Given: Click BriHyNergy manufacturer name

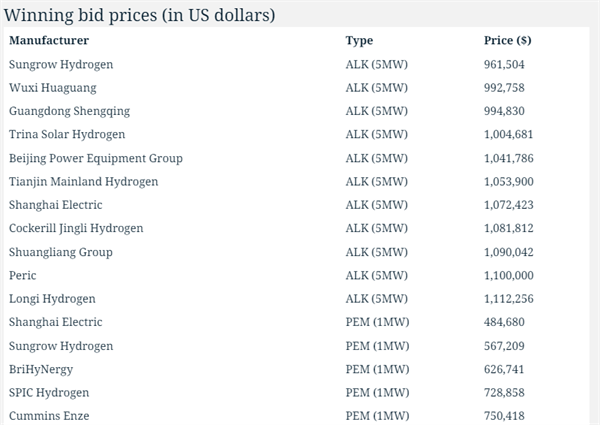Looking at the screenshot, I should pos(41,370).
